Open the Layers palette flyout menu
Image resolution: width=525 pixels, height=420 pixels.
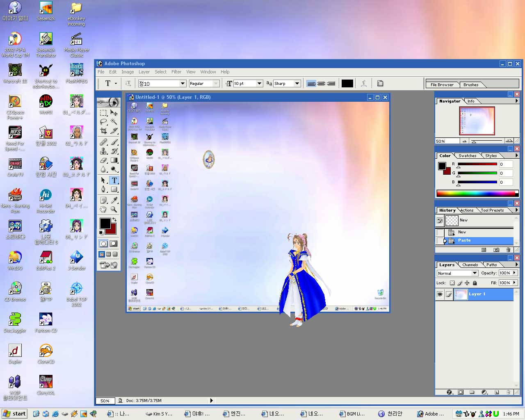pyautogui.click(x=516, y=265)
